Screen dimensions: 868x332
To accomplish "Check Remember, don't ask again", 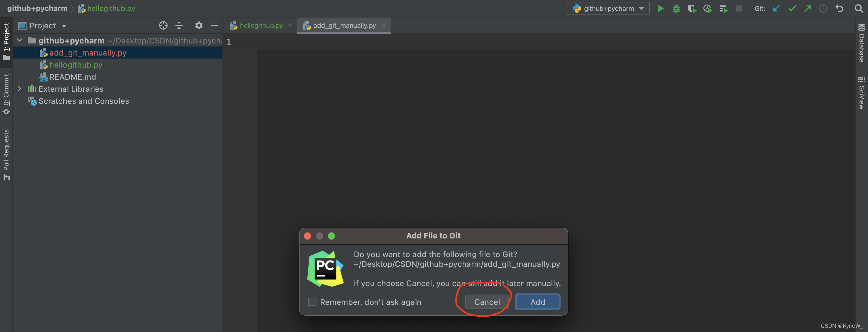I will click(312, 302).
